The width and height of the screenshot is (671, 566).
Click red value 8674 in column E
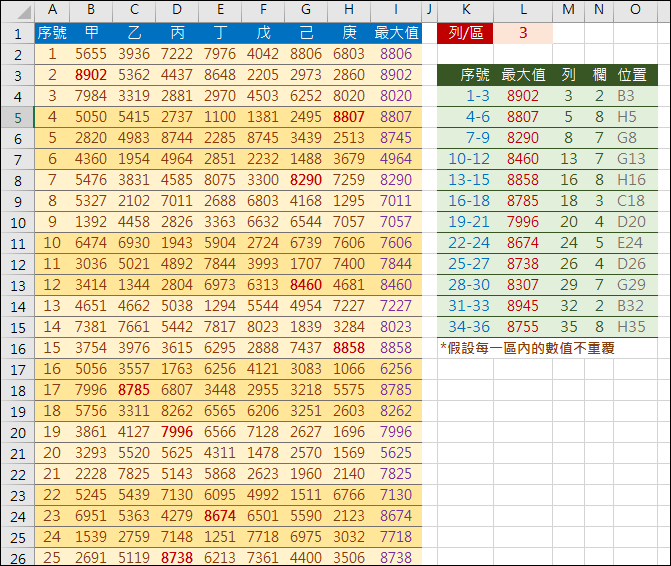point(220,516)
